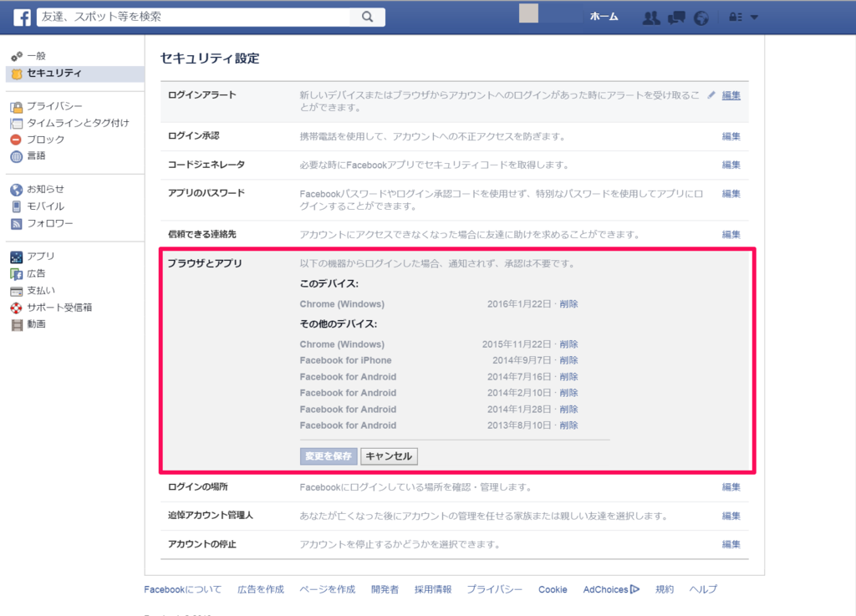Click the AdChoices triangle icon
Screen dimensions: 856x616
[x=634, y=589]
